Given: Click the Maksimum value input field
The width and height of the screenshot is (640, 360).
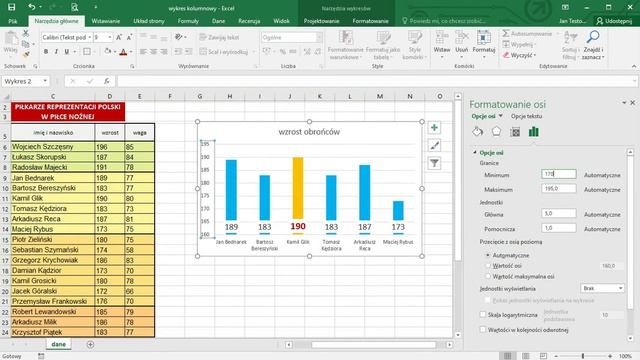Looking at the screenshot, I should click(559, 189).
